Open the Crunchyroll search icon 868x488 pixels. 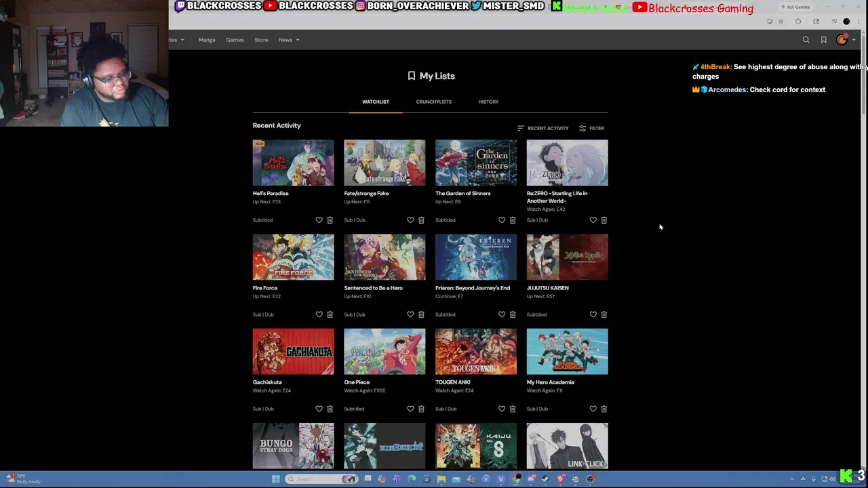pos(806,40)
